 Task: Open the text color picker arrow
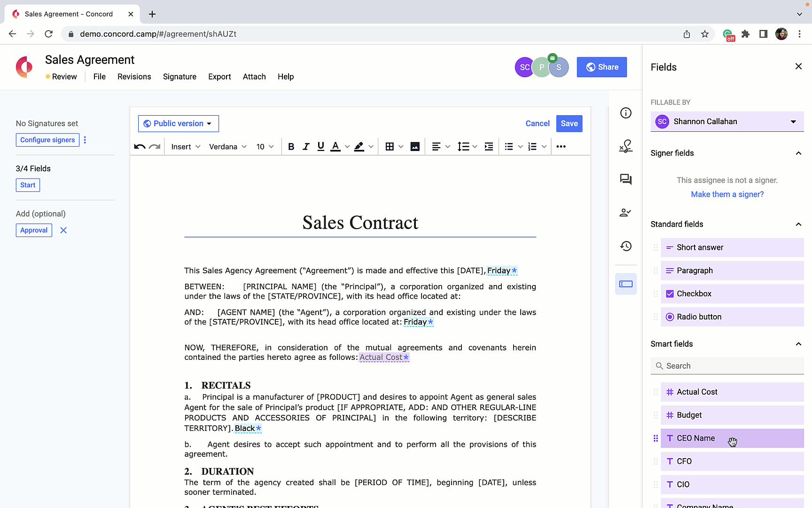coord(347,147)
